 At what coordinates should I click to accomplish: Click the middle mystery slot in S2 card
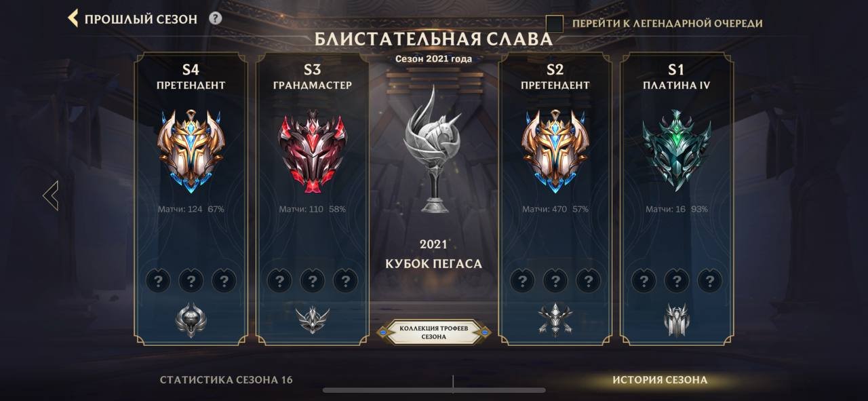click(x=555, y=280)
